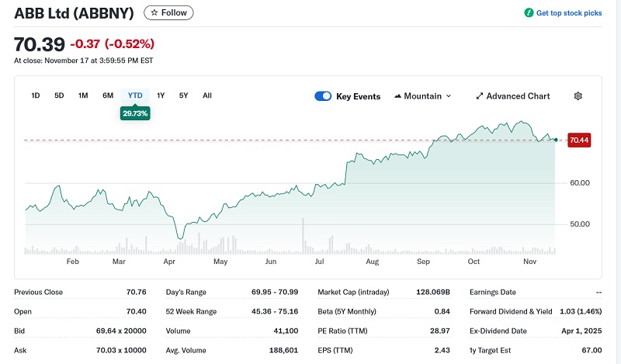Click the star icon in Follow button
The image size is (621, 364).
tap(154, 12)
